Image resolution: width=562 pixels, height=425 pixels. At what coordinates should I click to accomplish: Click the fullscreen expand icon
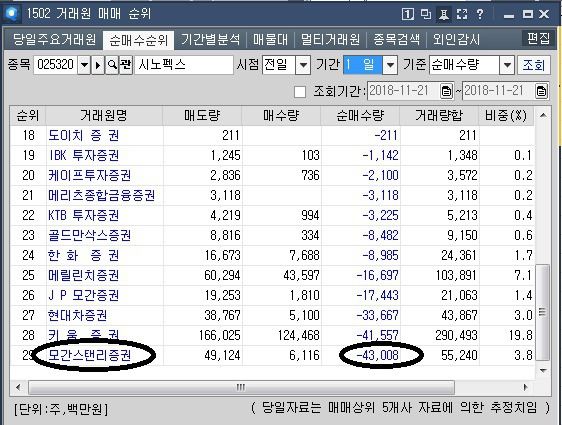(462, 14)
